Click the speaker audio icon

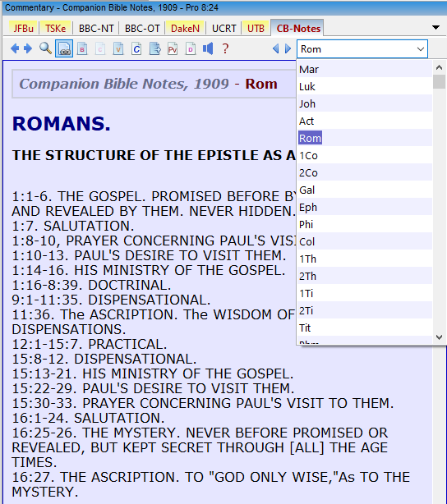pos(208,49)
